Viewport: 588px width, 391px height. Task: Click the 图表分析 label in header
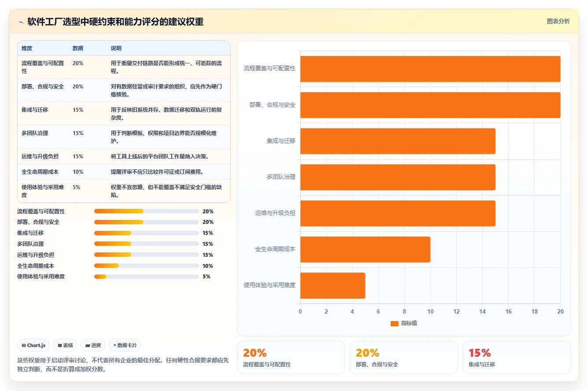[x=558, y=21]
